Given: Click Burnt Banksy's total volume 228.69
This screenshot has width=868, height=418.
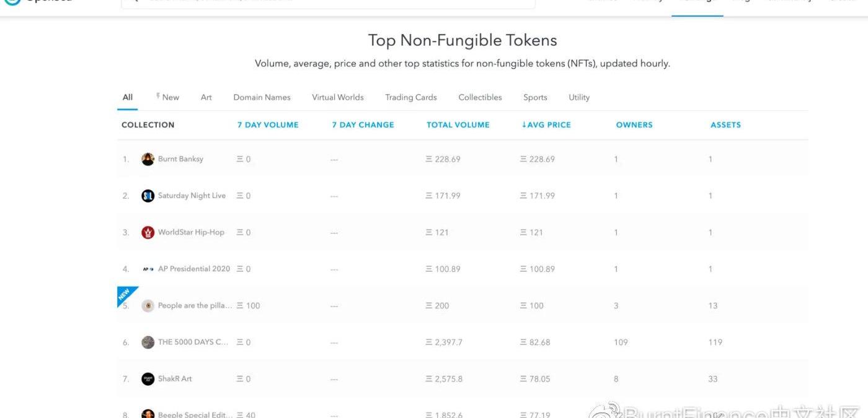Looking at the screenshot, I should click(x=443, y=159).
